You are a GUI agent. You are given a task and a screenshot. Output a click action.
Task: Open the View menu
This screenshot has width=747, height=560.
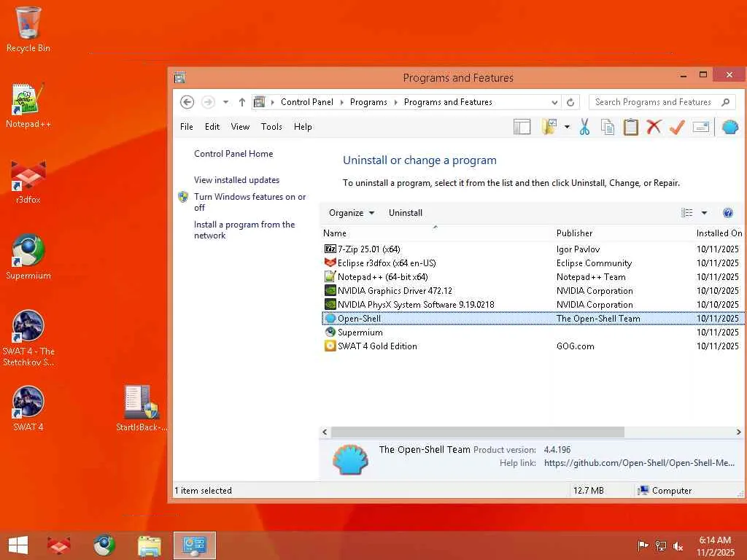[x=240, y=127]
